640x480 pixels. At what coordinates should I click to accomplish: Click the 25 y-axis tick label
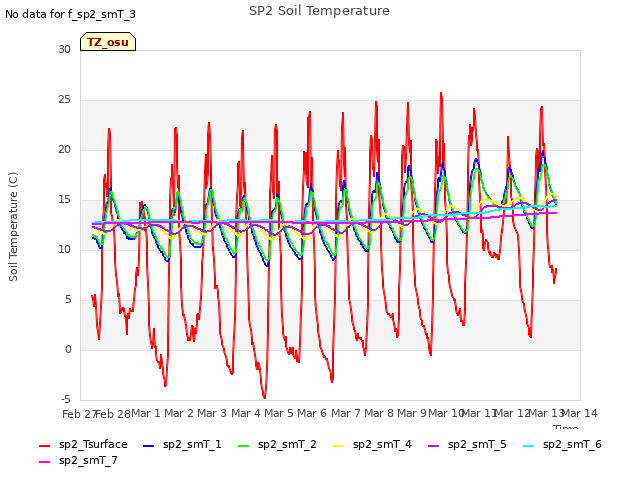64,100
